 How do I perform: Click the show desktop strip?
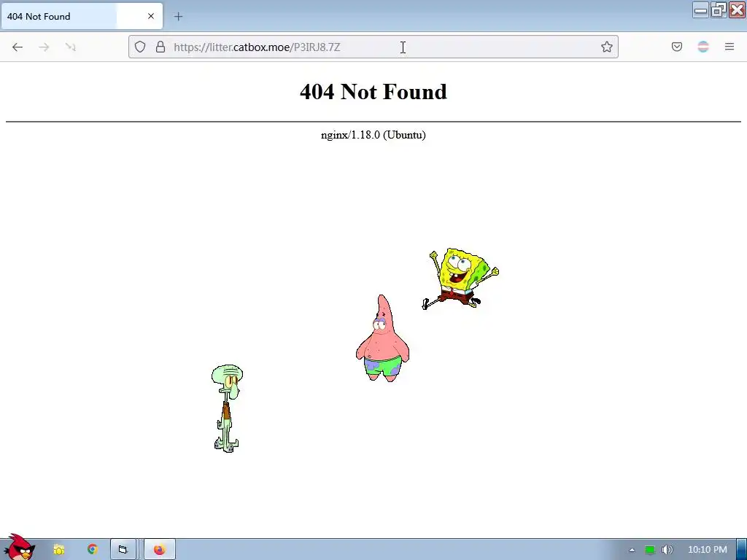(741, 550)
